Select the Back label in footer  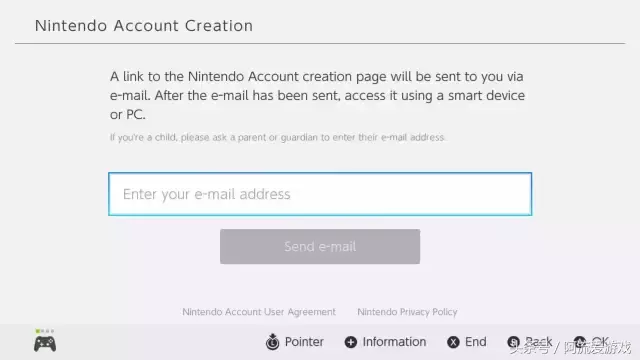(x=539, y=342)
